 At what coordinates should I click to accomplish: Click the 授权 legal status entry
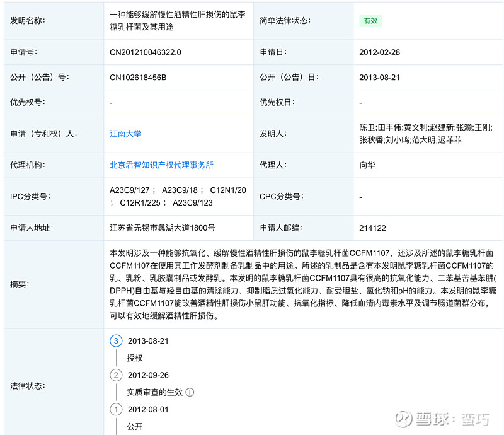[x=135, y=358]
